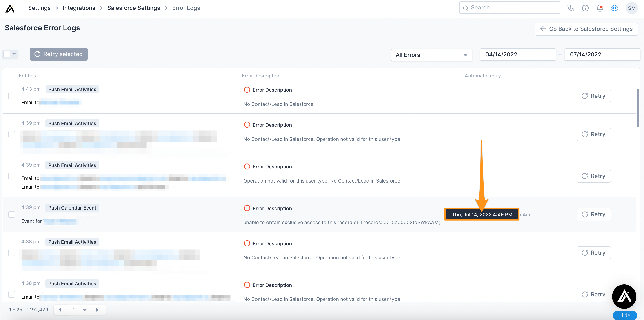644x320 pixels.
Task: Retry the first 4:39 pm Push Email row
Action: (x=593, y=134)
